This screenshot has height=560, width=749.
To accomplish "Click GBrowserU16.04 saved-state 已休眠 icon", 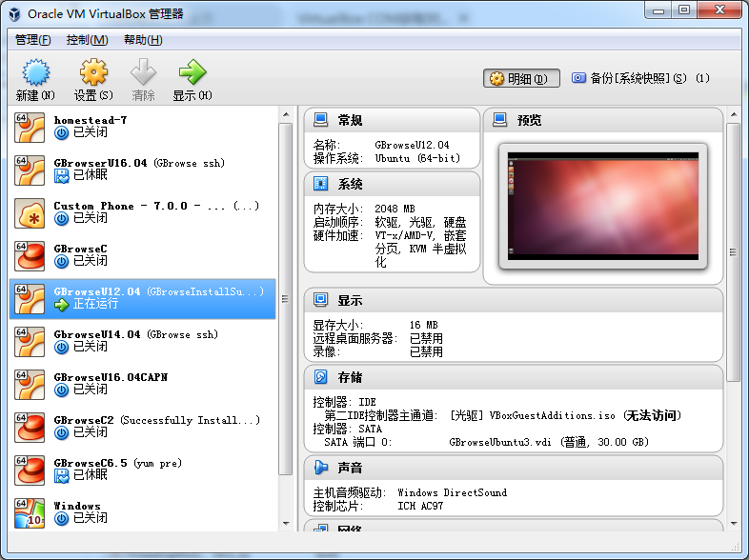I will pyautogui.click(x=61, y=175).
